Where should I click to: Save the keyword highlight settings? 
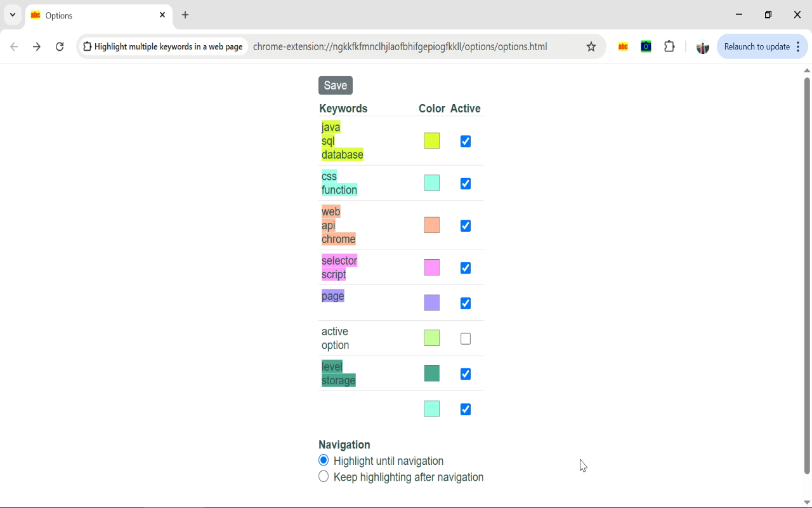335,84
